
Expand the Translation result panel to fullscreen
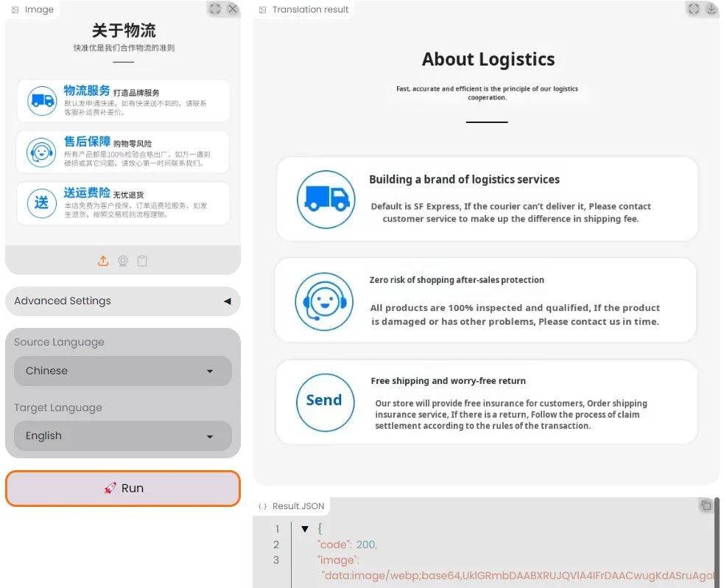pyautogui.click(x=693, y=9)
